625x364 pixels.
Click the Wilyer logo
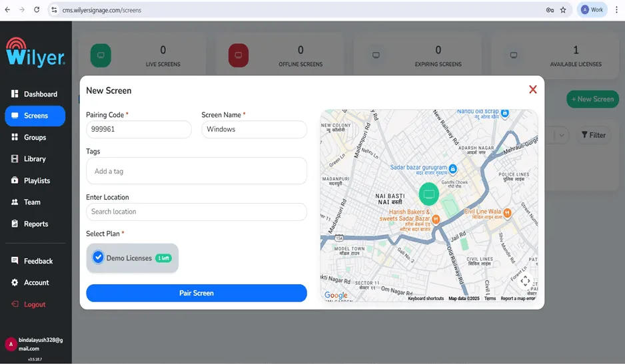pos(35,53)
